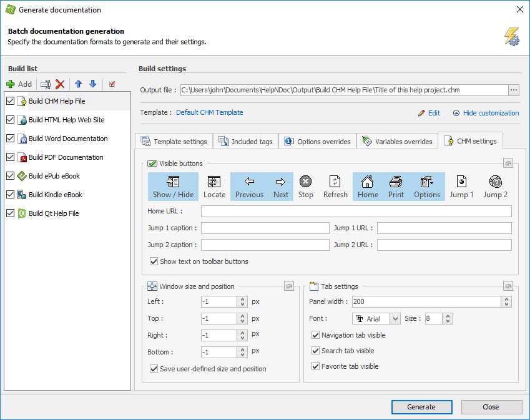Browse output file with ellipsis button

(x=514, y=90)
